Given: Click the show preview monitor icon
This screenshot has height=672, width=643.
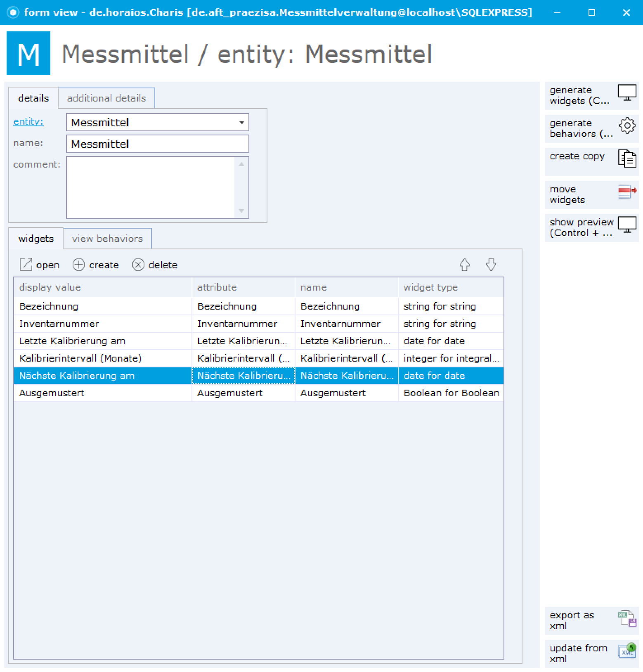Looking at the screenshot, I should [x=627, y=225].
